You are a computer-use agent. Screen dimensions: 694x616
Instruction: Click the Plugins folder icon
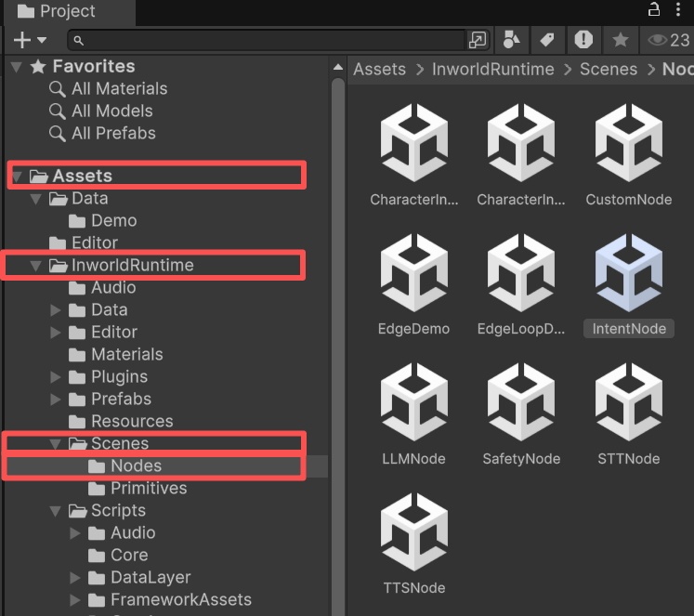(x=77, y=377)
